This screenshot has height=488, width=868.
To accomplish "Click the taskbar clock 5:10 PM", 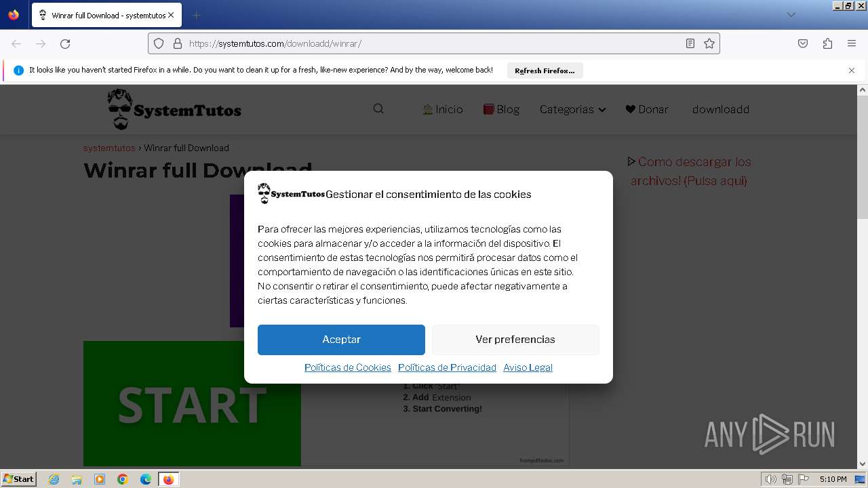I will click(833, 479).
